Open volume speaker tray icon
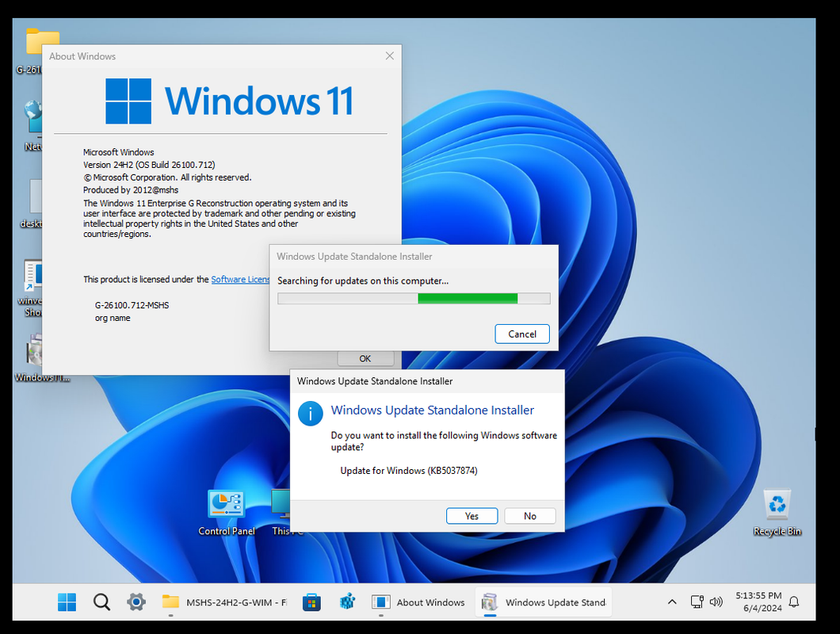The height and width of the screenshot is (634, 840). point(716,602)
